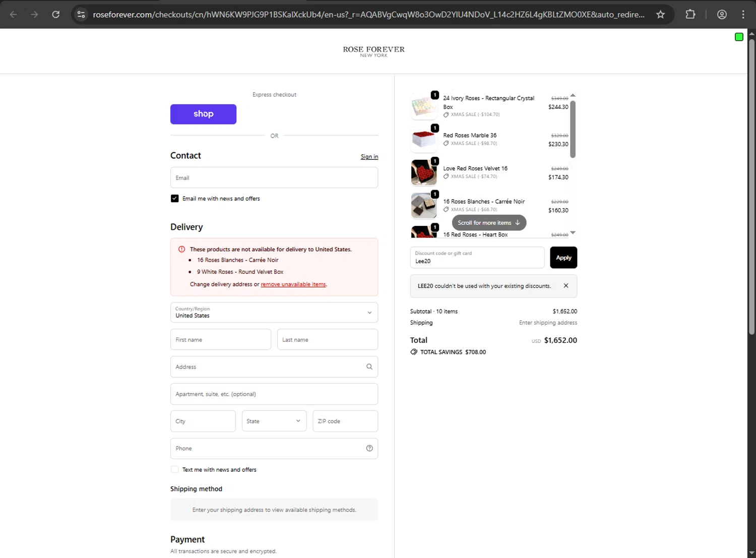756x558 pixels.
Task: Focus the Last name field
Action: point(328,339)
